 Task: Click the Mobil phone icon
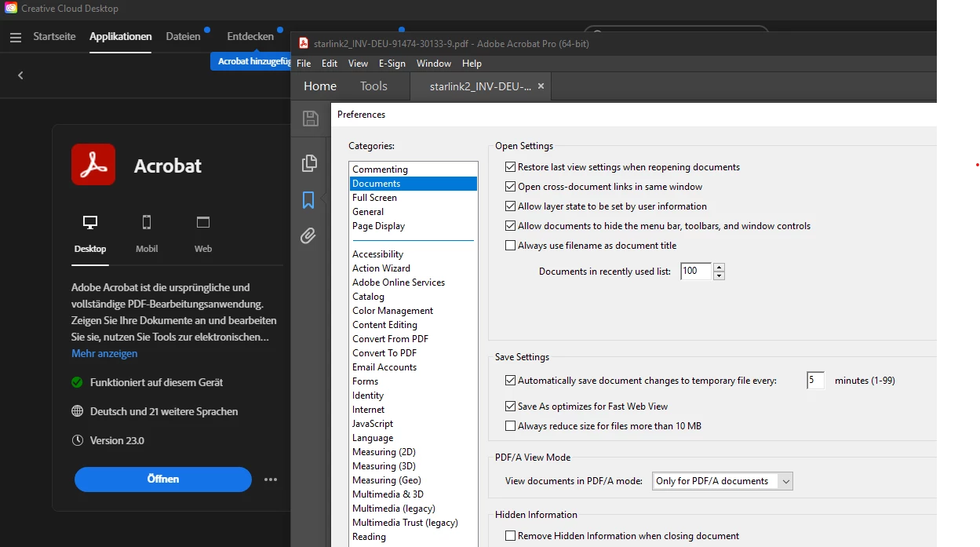tap(147, 223)
